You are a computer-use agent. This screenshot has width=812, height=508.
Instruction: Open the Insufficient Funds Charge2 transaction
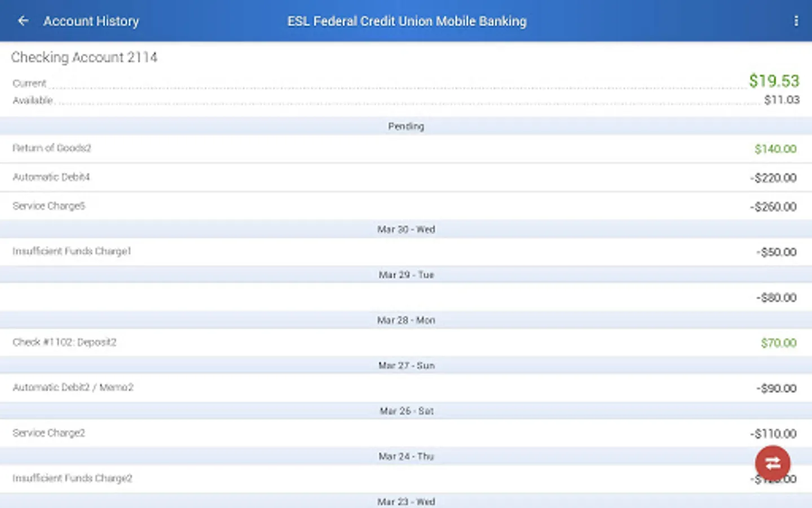(406, 479)
